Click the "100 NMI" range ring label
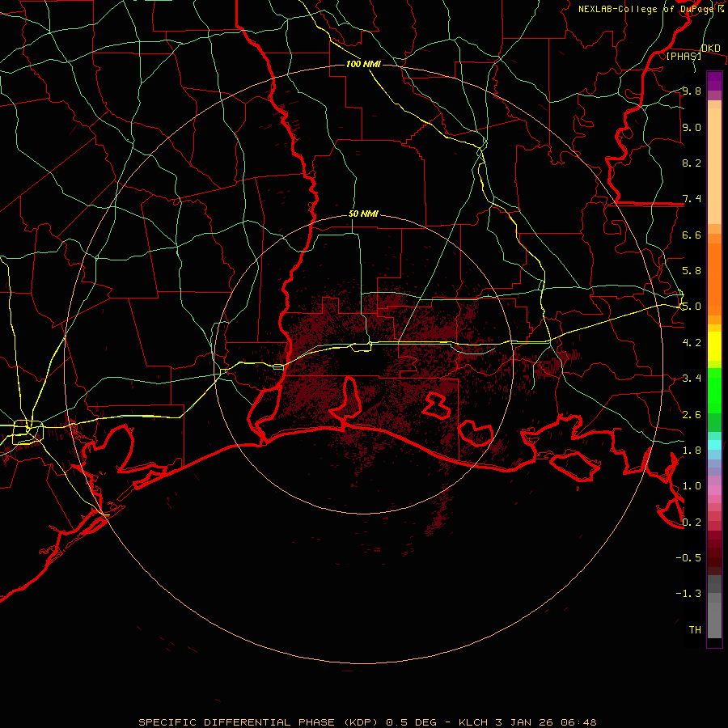 click(x=363, y=64)
